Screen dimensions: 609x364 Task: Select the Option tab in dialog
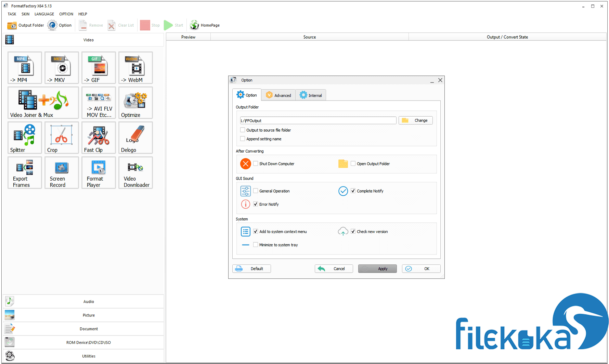tap(247, 95)
